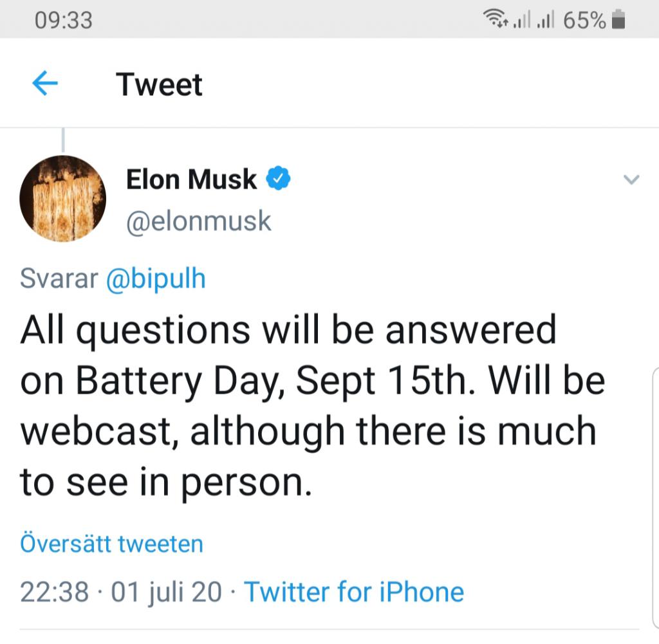Tap the second signal strength icon
The height and width of the screenshot is (644, 659).
[546, 20]
